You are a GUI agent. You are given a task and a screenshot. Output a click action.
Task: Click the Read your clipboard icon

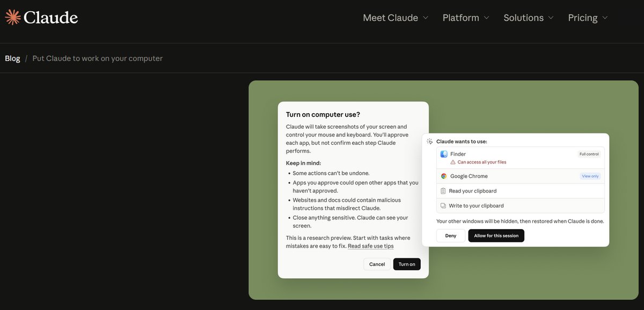click(443, 191)
